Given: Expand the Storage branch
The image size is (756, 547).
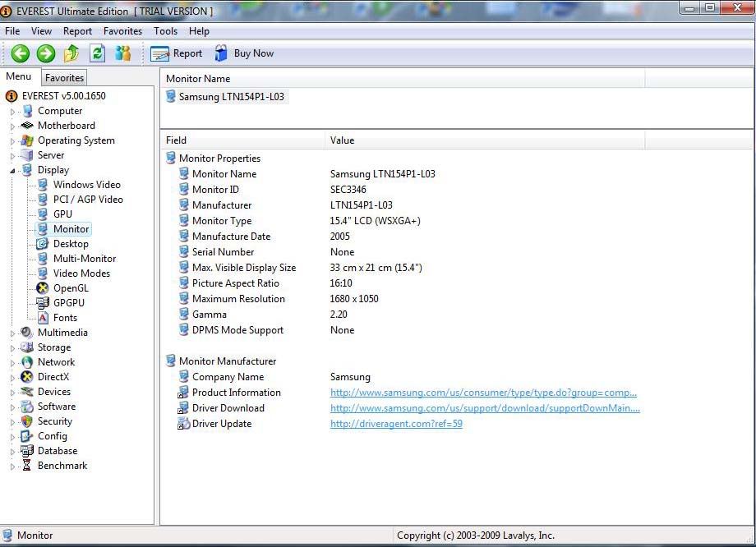Looking at the screenshot, I should coord(12,348).
